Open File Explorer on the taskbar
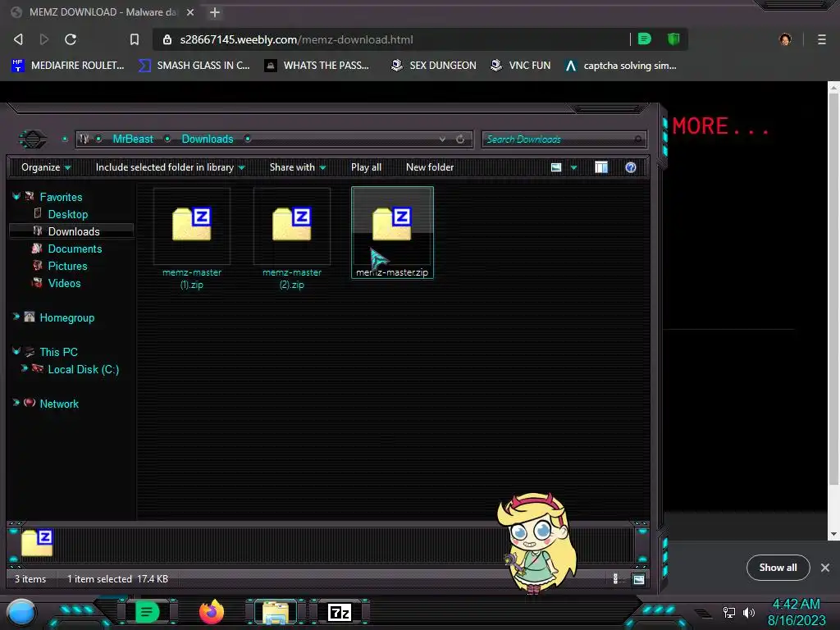This screenshot has height=630, width=840. tap(276, 612)
